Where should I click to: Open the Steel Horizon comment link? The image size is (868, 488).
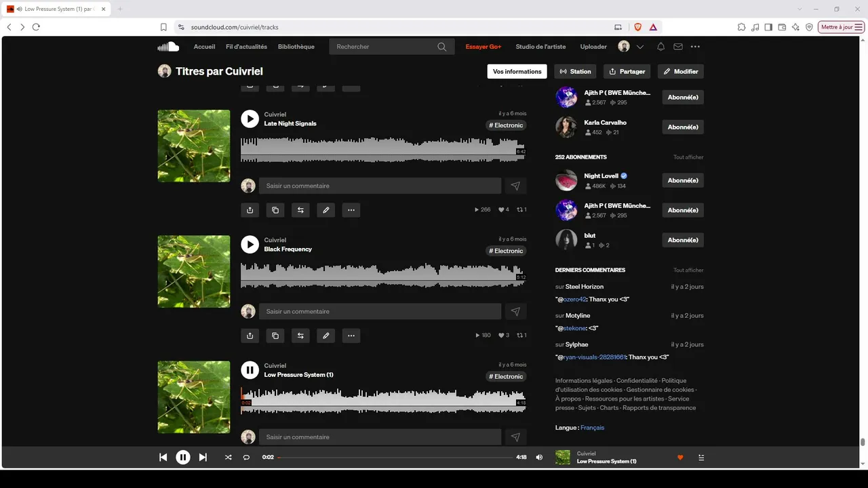click(585, 287)
